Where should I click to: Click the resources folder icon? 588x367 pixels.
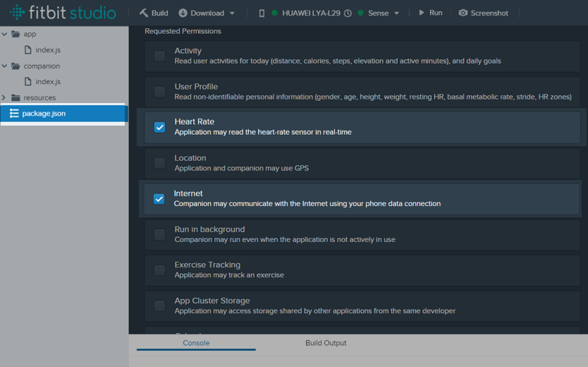pyautogui.click(x=16, y=97)
